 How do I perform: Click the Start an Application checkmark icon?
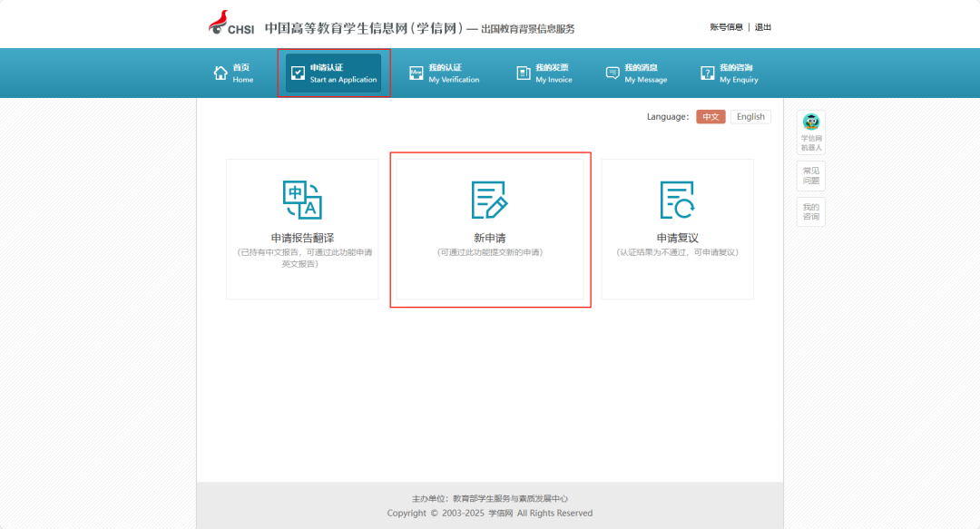(299, 73)
